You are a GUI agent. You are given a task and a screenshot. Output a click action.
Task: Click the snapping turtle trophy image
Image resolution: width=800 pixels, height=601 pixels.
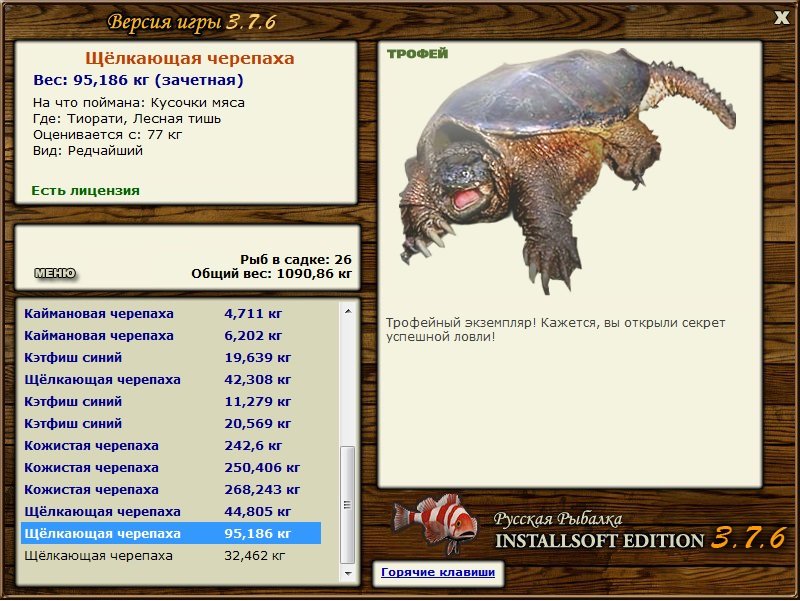point(567,171)
